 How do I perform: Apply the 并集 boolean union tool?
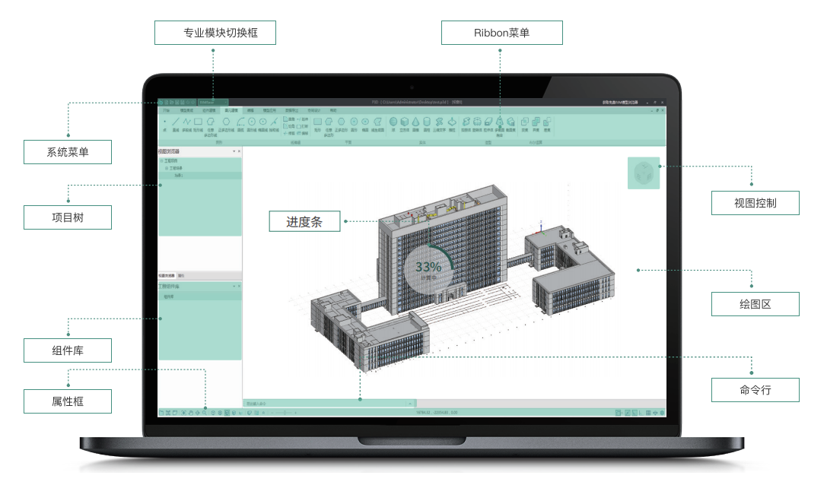point(536,122)
